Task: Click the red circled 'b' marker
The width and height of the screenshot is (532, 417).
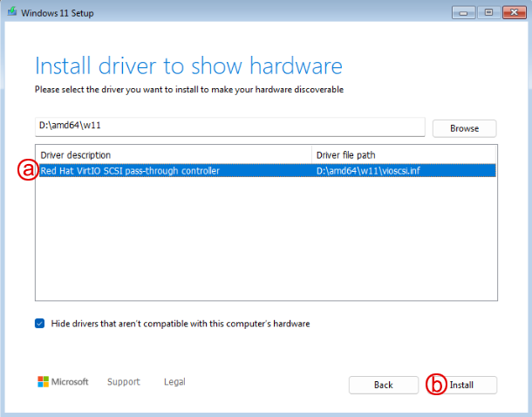Action: 435,385
